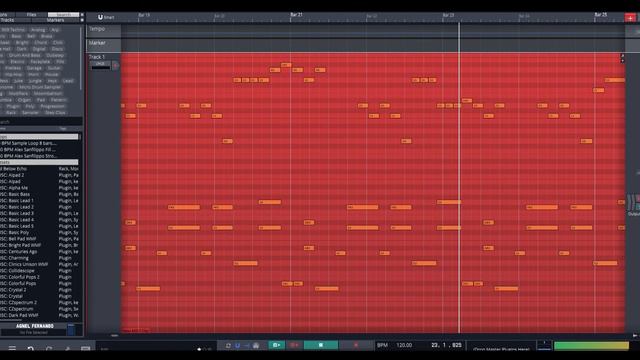Filter by Moombahton tag
This screenshot has width=640, height=360.
coord(48,93)
